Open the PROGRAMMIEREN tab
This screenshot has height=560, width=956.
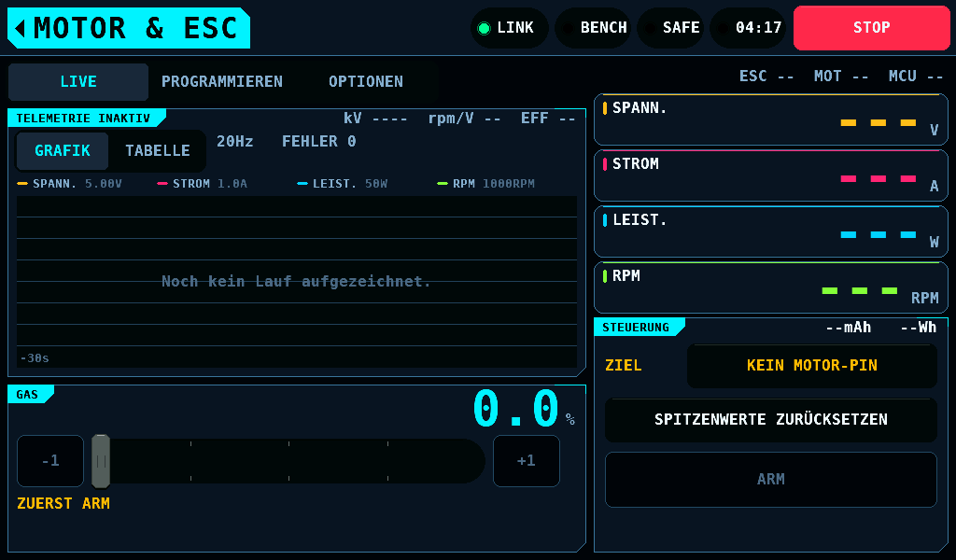(x=222, y=81)
